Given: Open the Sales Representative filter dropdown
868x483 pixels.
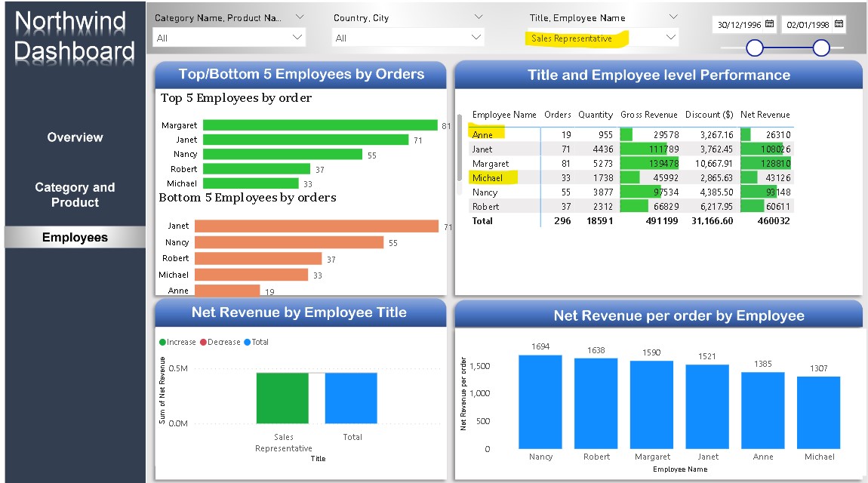Looking at the screenshot, I should point(670,37).
